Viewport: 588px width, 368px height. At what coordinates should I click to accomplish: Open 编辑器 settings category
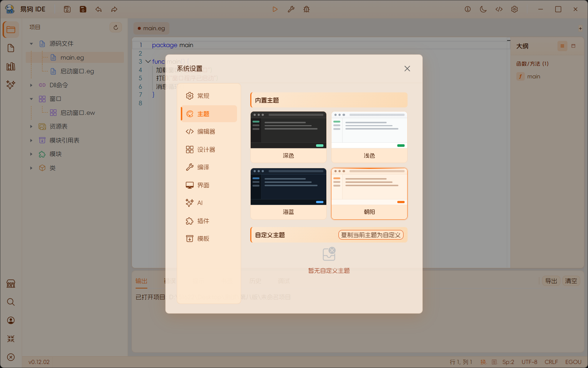pos(209,131)
